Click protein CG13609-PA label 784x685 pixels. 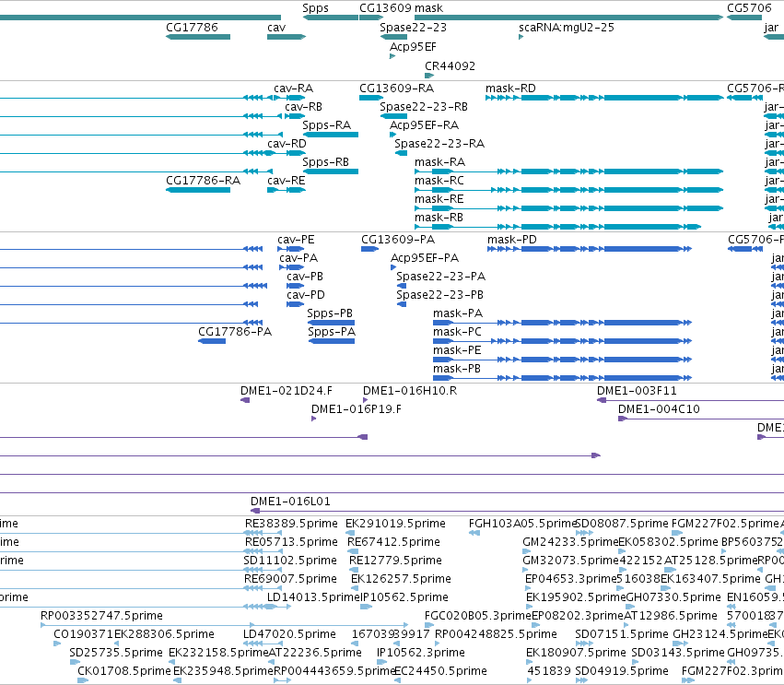coord(399,241)
